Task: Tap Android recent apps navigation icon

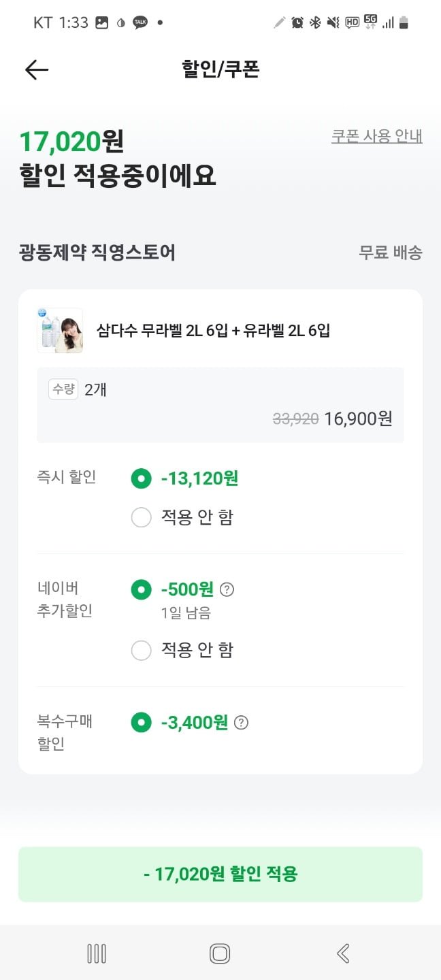Action: [97, 953]
